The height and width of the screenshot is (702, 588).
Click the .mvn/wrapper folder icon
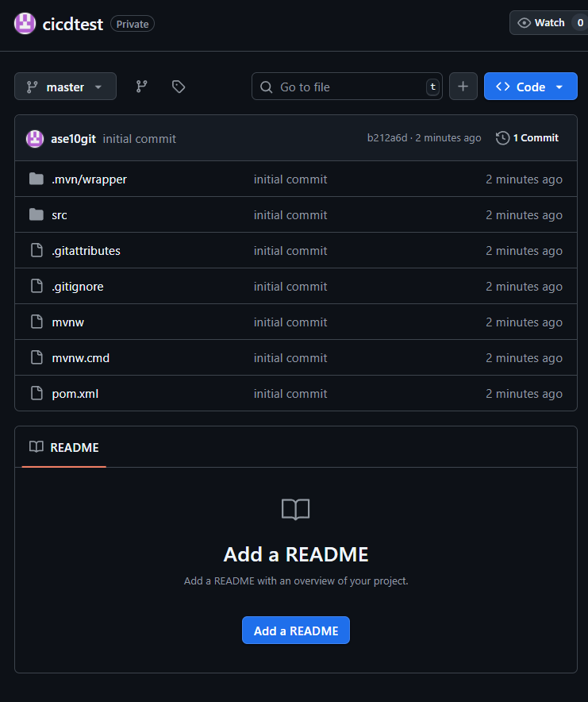click(x=37, y=179)
